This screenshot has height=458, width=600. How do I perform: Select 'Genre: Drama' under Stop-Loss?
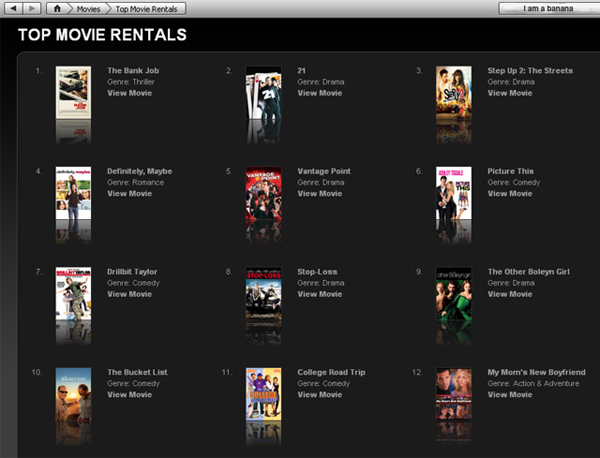(321, 283)
